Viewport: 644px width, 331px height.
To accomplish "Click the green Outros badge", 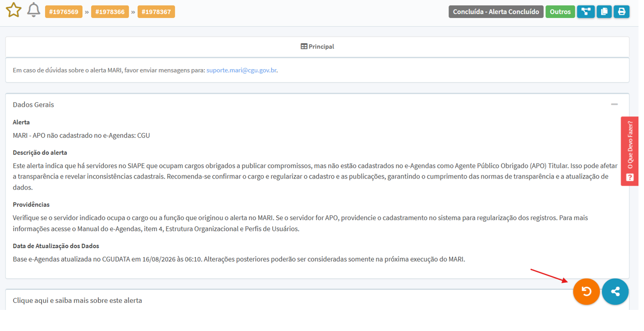I will tap(560, 12).
